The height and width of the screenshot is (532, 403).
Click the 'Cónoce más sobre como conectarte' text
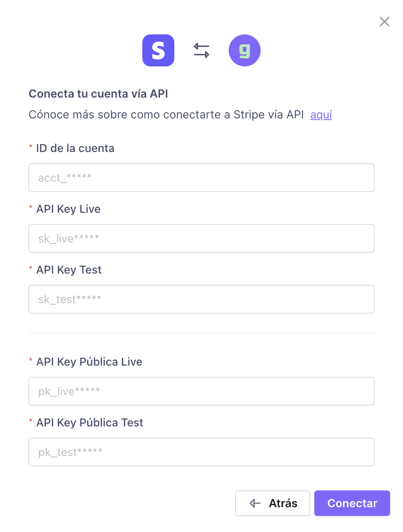[125, 115]
